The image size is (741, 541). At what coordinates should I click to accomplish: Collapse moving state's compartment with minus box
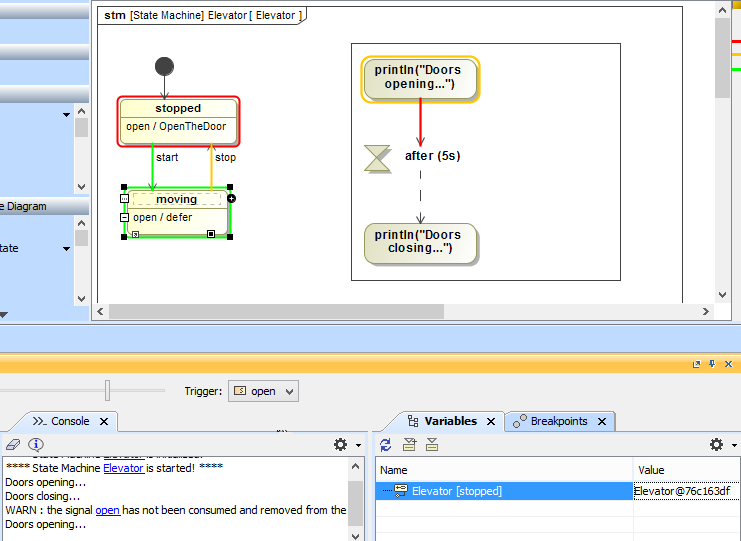click(124, 217)
